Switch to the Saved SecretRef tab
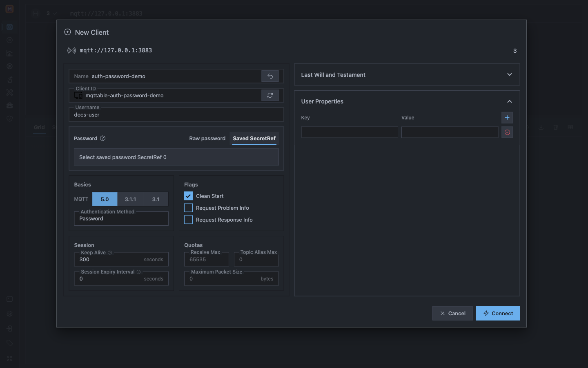 [x=254, y=138]
